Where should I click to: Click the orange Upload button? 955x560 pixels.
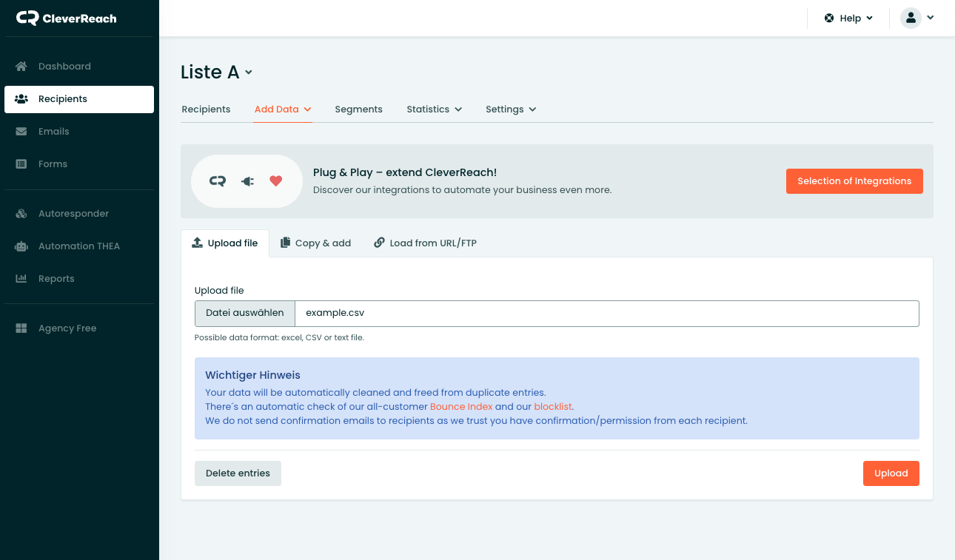point(891,473)
